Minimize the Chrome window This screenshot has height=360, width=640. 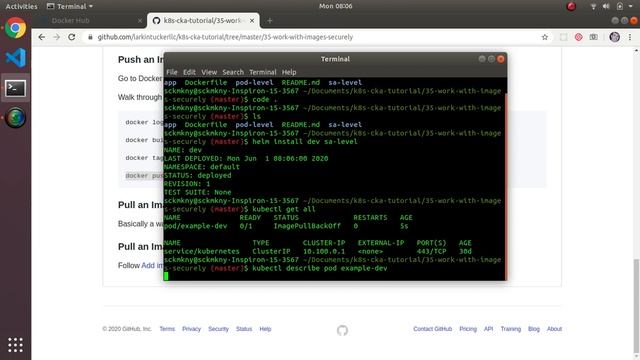[615, 20]
